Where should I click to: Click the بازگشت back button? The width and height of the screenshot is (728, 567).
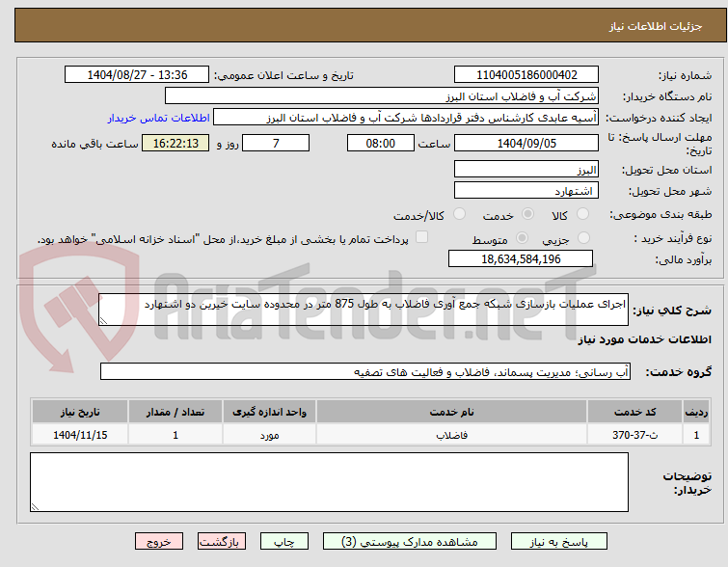[222, 542]
